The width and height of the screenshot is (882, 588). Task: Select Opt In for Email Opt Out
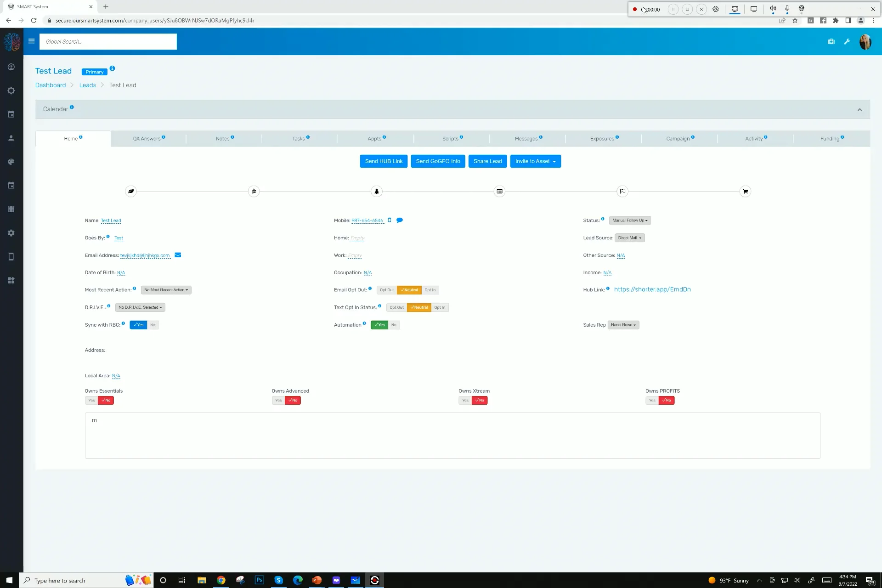(430, 290)
